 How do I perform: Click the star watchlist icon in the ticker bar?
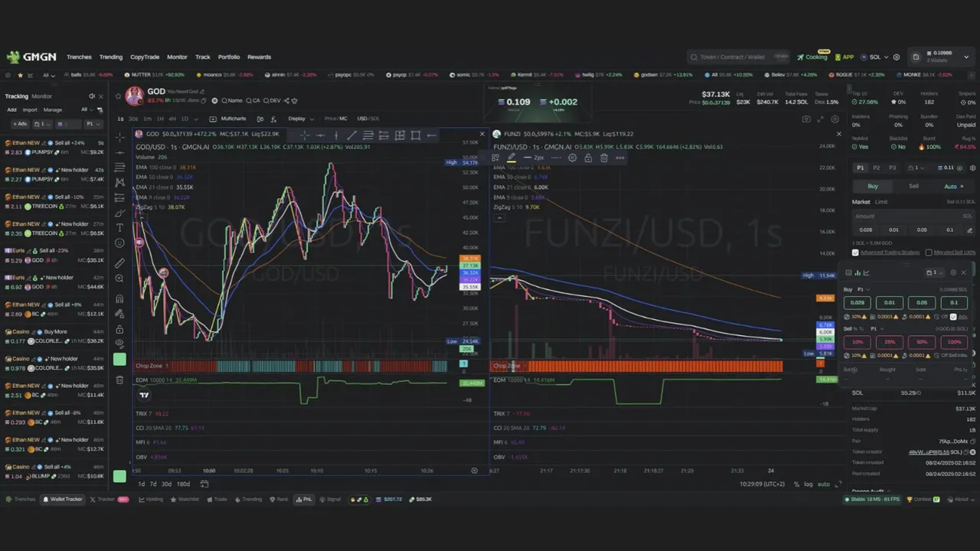(20, 75)
